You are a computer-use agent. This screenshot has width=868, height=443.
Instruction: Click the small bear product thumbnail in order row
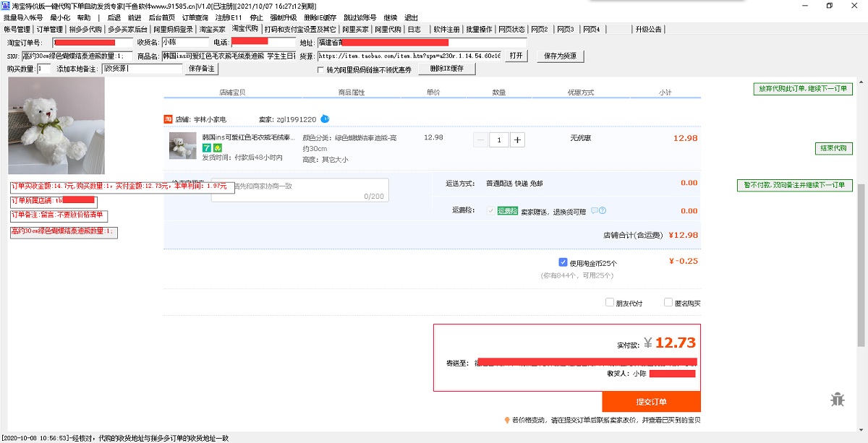point(183,146)
